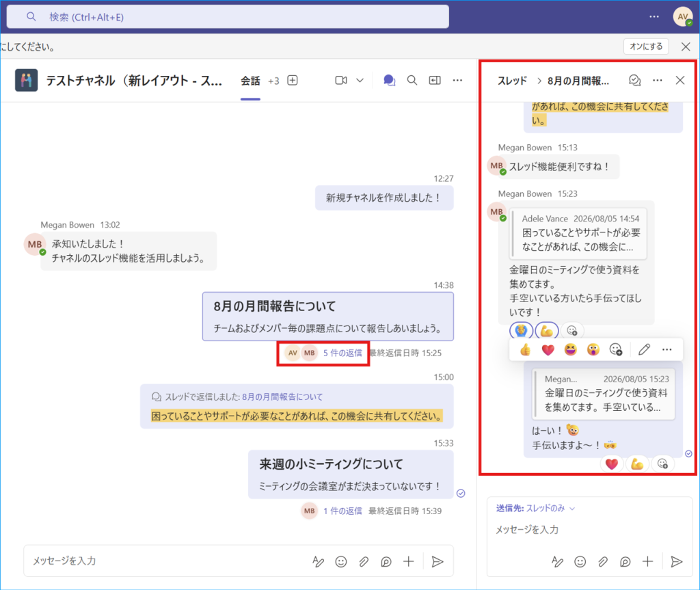Open the thread follow bubble-check icon
This screenshot has height=590, width=700.
click(635, 81)
